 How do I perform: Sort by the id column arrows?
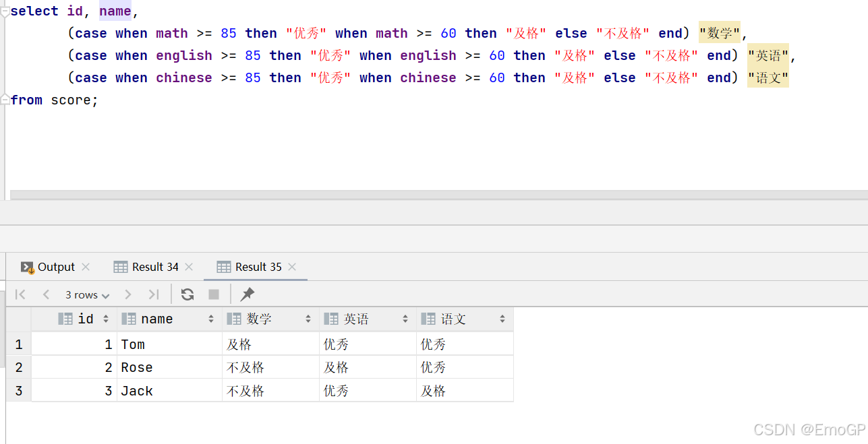[x=106, y=319]
